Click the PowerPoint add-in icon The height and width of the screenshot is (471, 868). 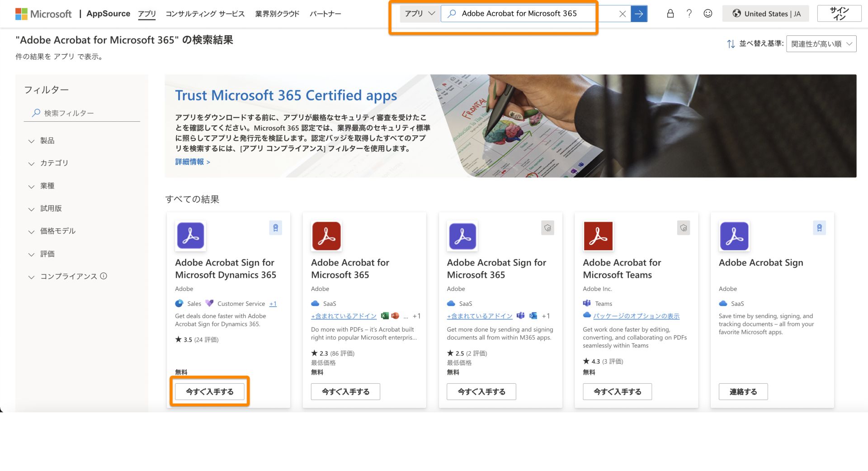395,316
